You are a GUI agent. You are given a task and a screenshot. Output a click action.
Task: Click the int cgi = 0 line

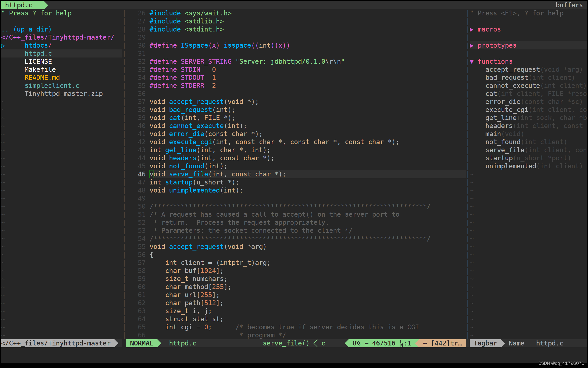click(188, 327)
